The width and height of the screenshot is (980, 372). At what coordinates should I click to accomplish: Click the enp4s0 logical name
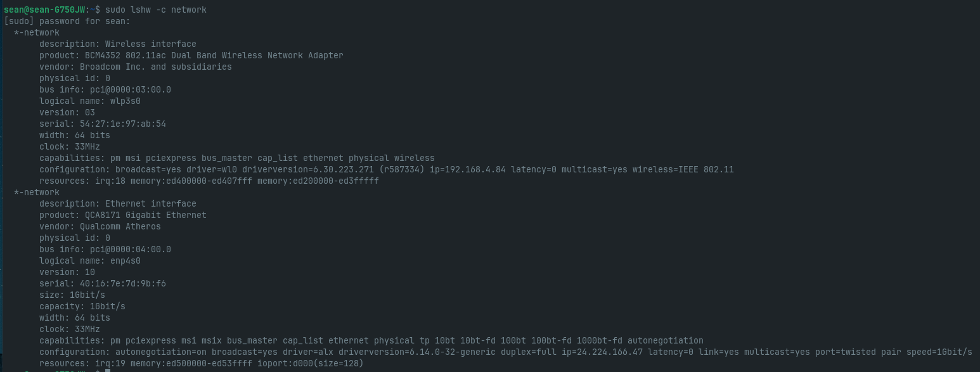point(125,260)
